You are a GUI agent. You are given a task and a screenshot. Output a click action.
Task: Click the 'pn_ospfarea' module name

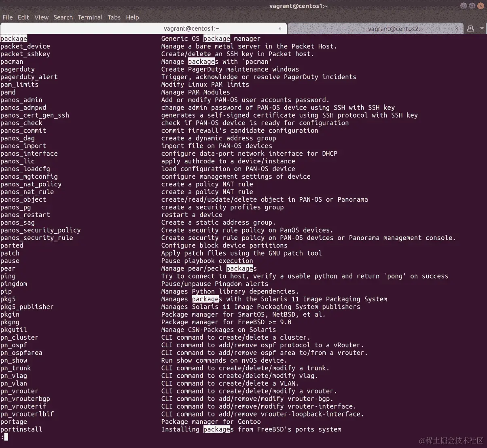tap(21, 353)
